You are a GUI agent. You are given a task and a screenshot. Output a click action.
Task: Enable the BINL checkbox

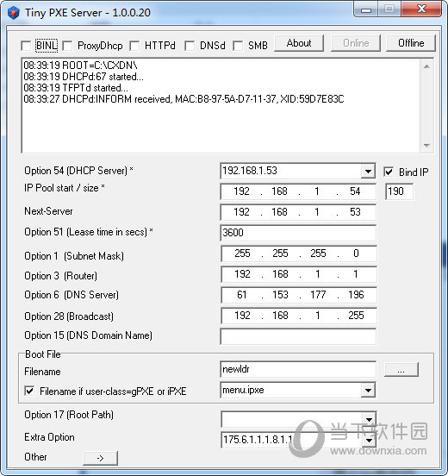pyautogui.click(x=27, y=47)
